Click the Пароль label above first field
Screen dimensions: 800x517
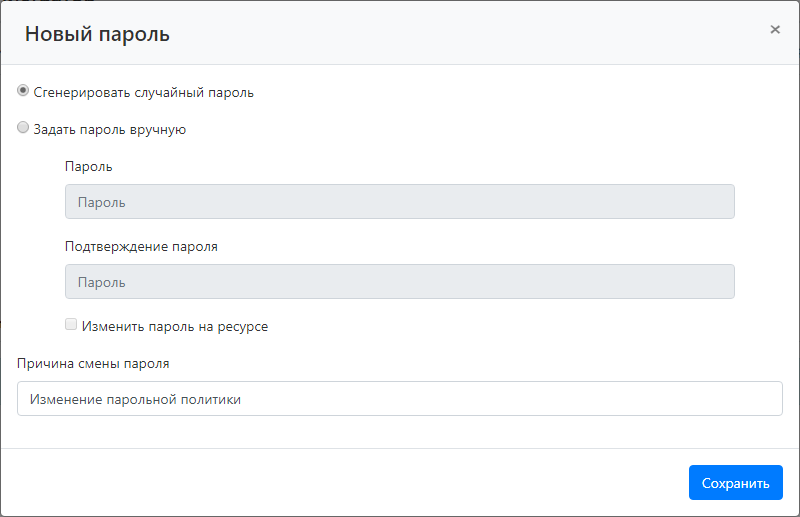pyautogui.click(x=89, y=166)
